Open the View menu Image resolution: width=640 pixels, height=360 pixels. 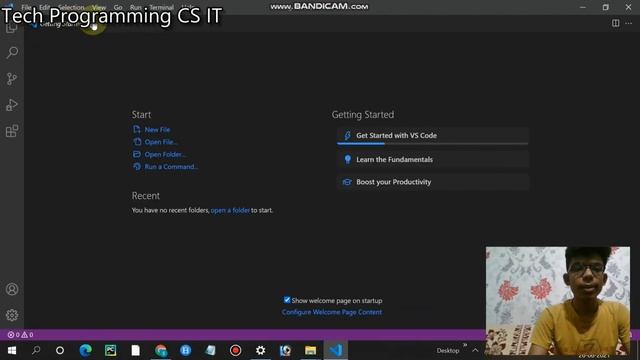point(99,7)
